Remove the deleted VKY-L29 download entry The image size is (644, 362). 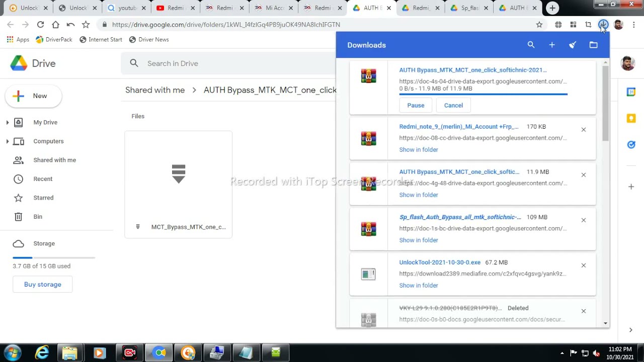click(584, 311)
